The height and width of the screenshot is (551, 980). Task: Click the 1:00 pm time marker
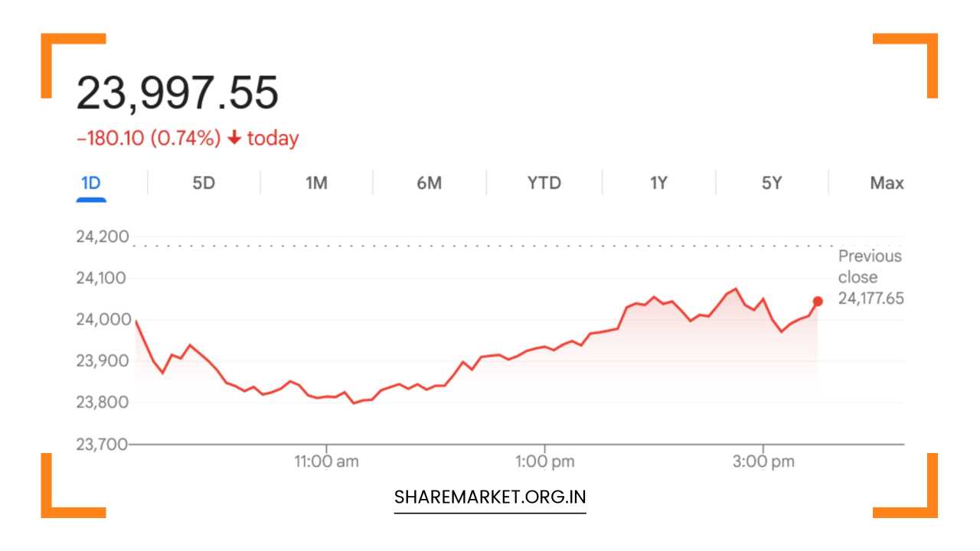545,461
